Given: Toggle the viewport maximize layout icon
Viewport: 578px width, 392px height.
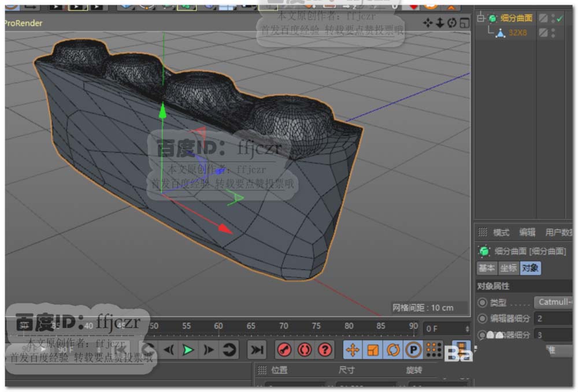Looking at the screenshot, I should click(464, 23).
